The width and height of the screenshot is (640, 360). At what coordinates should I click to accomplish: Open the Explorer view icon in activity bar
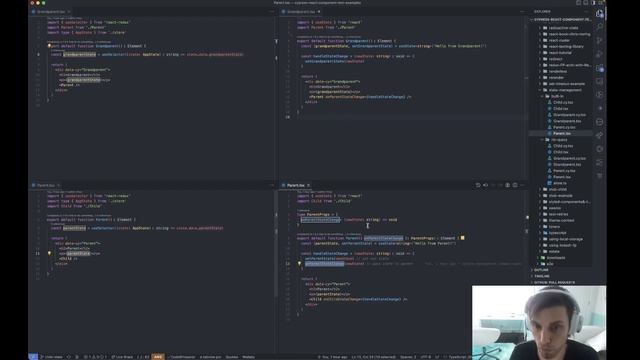[600, 13]
